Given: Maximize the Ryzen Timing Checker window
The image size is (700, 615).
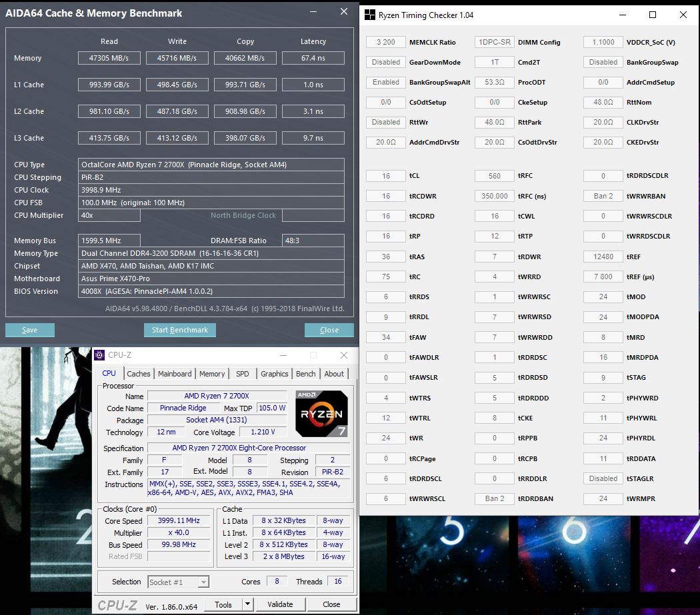Looking at the screenshot, I should pyautogui.click(x=653, y=15).
